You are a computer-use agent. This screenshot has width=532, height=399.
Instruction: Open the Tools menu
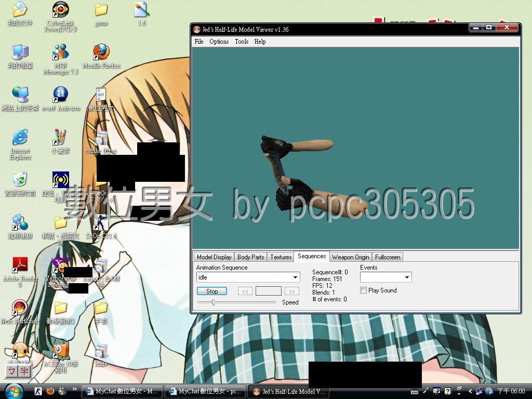pos(242,42)
